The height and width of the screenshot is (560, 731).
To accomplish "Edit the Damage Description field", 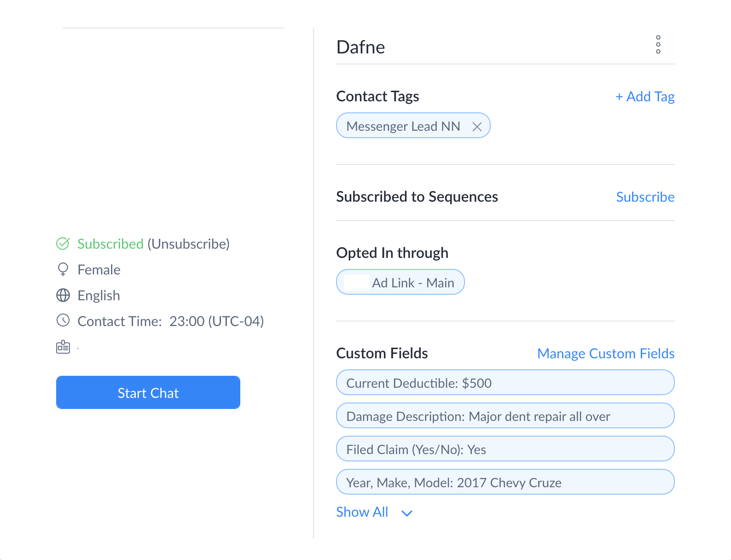I will (505, 416).
